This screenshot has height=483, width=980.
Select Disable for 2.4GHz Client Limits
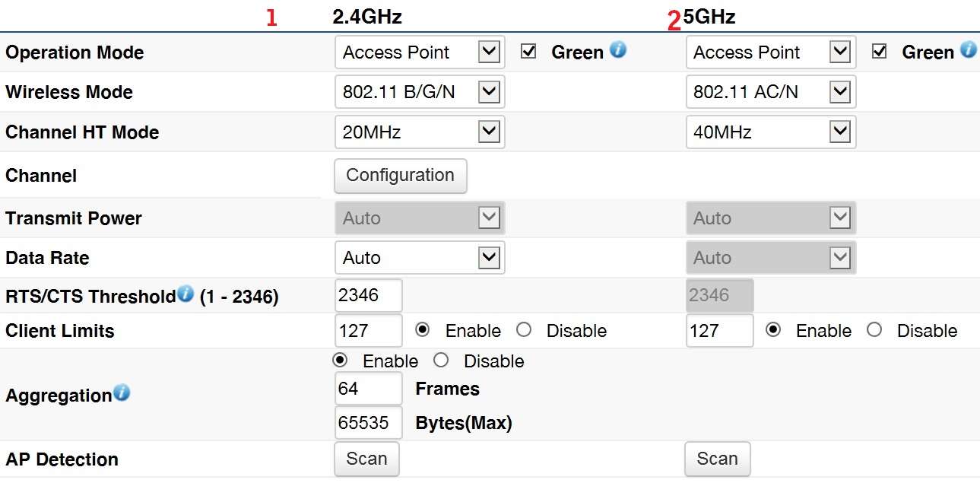click(523, 330)
